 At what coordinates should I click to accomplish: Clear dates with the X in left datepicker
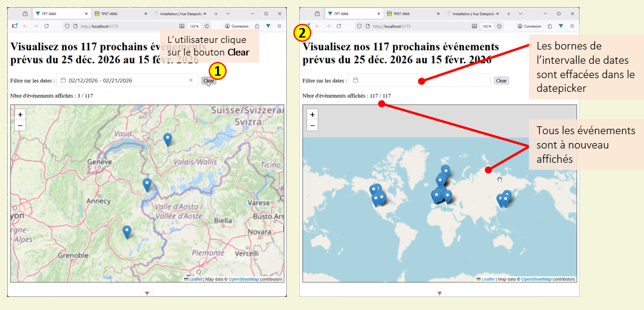191,80
